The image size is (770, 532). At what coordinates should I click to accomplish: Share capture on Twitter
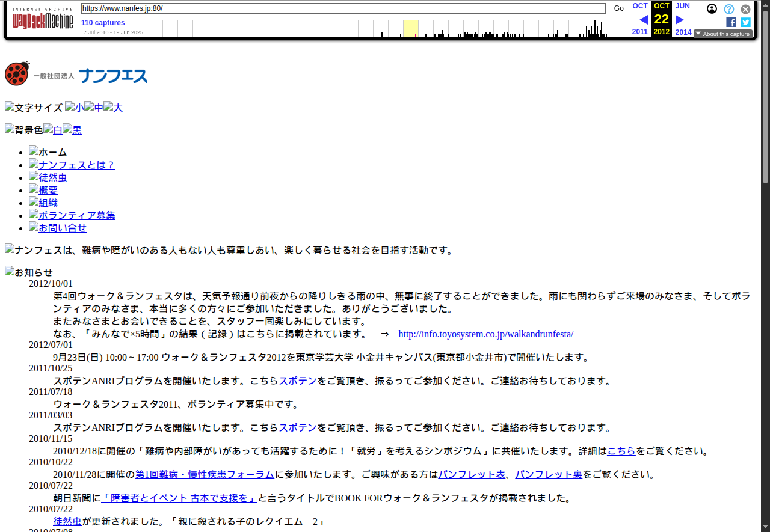(x=745, y=22)
